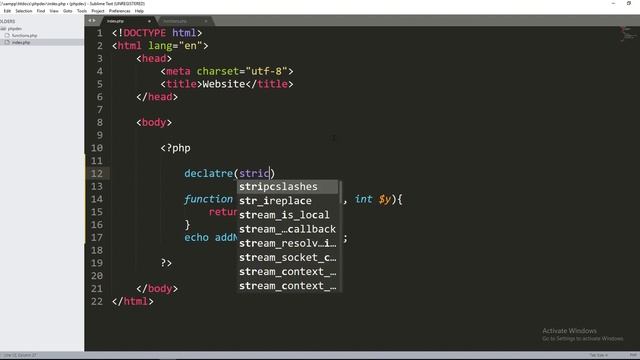
Task: Click line number 22 in the gutter
Action: click(x=97, y=302)
